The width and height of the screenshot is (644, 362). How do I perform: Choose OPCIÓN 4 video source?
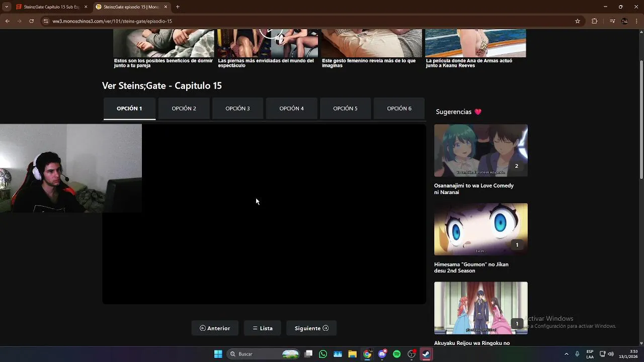click(291, 109)
